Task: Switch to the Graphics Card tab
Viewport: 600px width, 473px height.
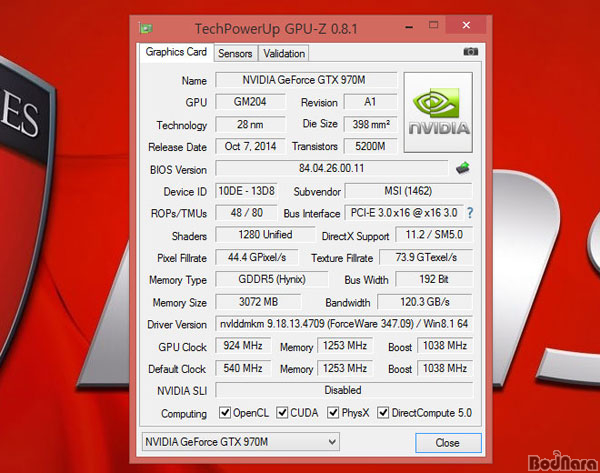Action: pyautogui.click(x=176, y=52)
